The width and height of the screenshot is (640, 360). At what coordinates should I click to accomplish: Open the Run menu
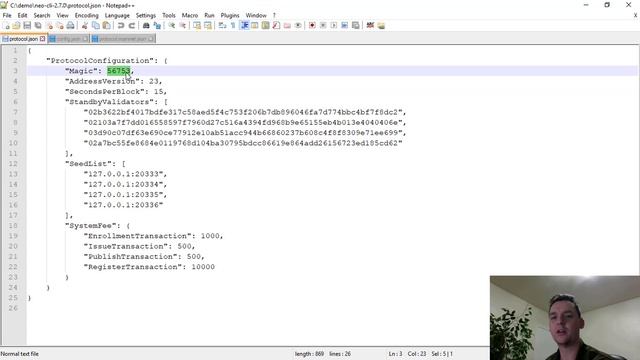[x=209, y=15]
